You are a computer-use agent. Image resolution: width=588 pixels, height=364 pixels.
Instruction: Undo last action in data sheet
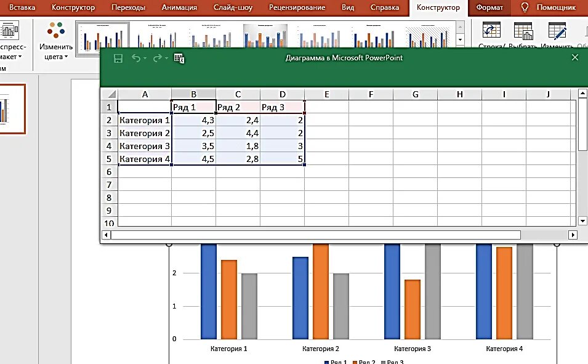coord(135,58)
